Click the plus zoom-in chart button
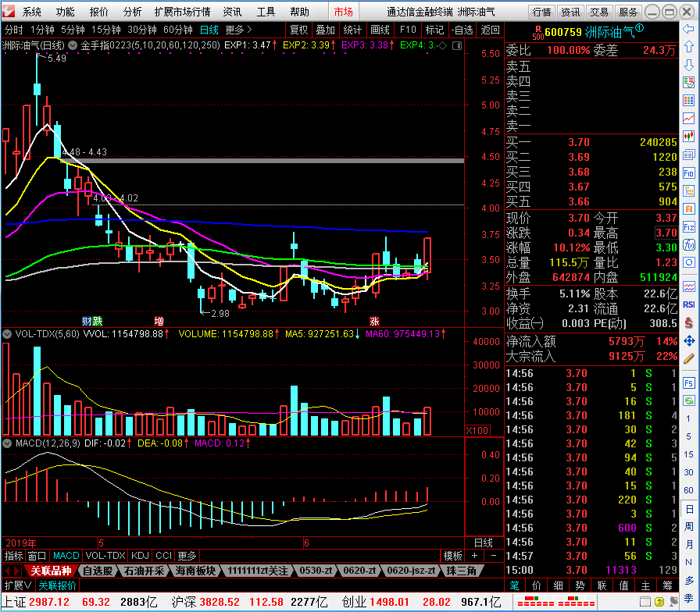Viewport: 700px width, 612px height. tap(474, 556)
